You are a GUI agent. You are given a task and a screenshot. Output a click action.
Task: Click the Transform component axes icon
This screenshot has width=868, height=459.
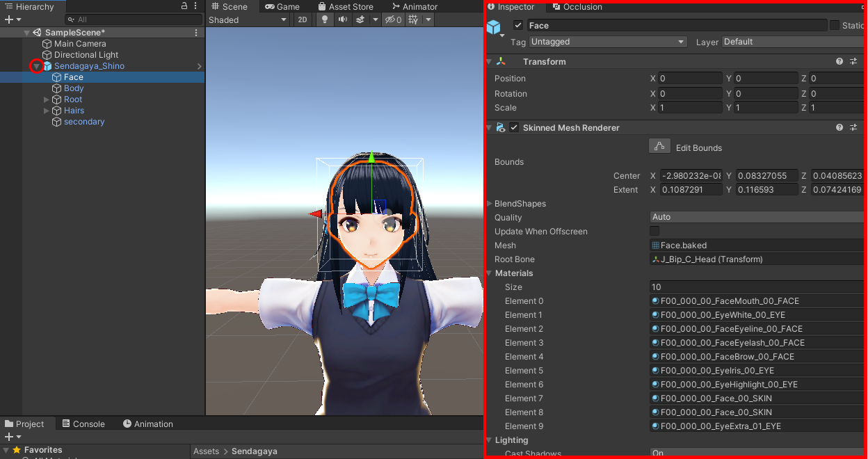[x=501, y=61]
